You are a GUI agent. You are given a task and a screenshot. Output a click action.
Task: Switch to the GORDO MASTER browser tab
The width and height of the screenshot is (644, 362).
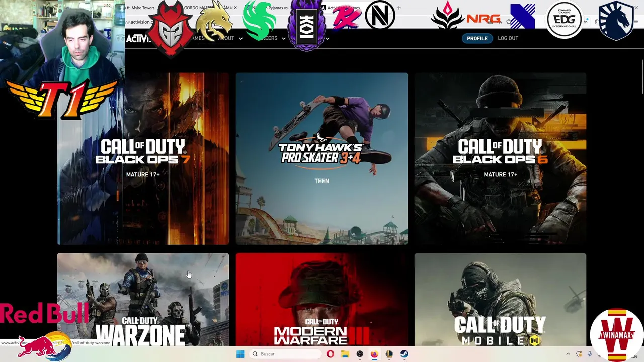click(207, 8)
